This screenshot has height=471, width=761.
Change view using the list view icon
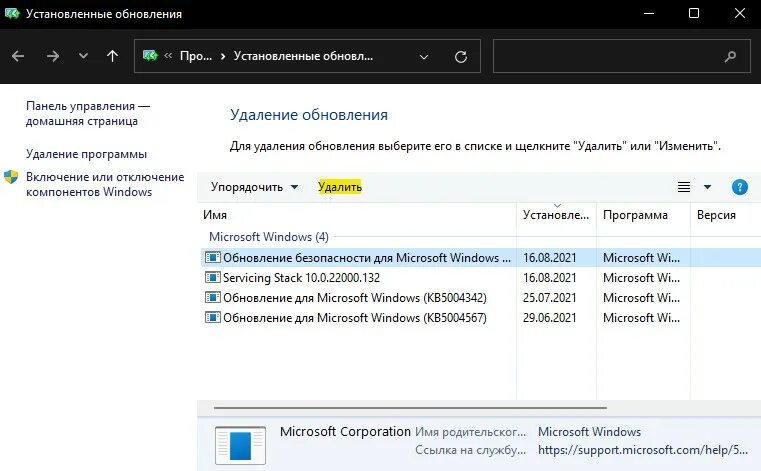click(684, 187)
